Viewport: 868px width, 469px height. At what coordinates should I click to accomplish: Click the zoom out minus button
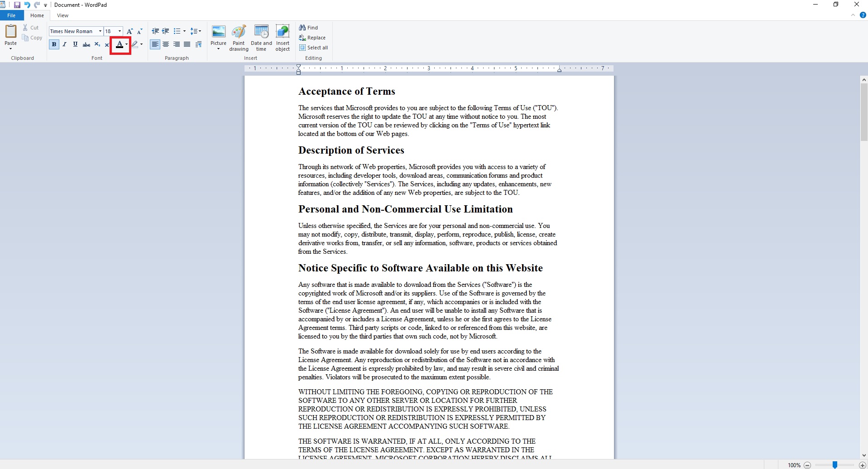(x=807, y=465)
